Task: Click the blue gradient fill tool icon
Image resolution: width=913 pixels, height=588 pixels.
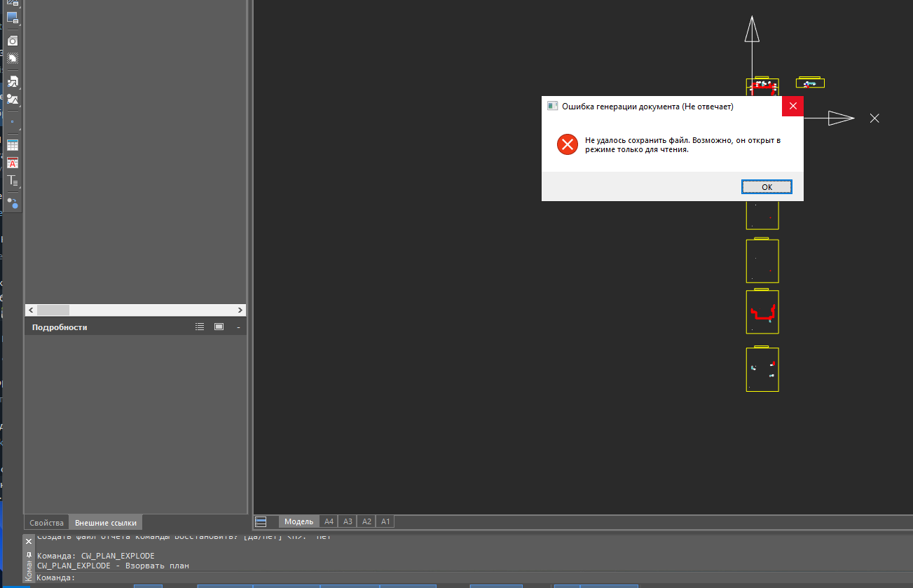Action: point(13,16)
